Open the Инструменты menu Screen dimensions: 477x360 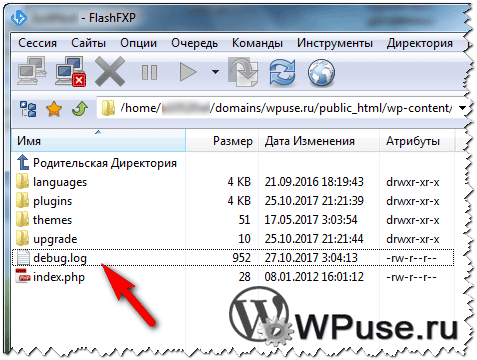335,43
